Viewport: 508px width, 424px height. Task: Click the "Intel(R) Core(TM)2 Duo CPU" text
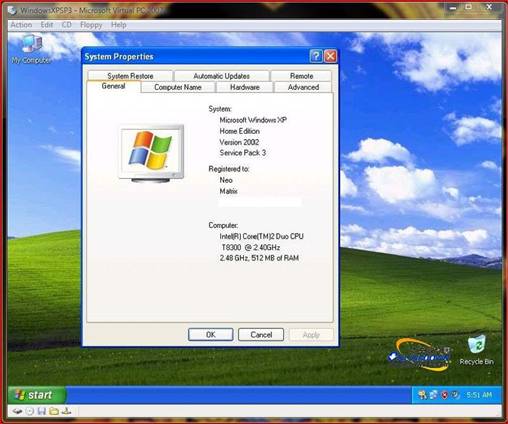click(261, 236)
